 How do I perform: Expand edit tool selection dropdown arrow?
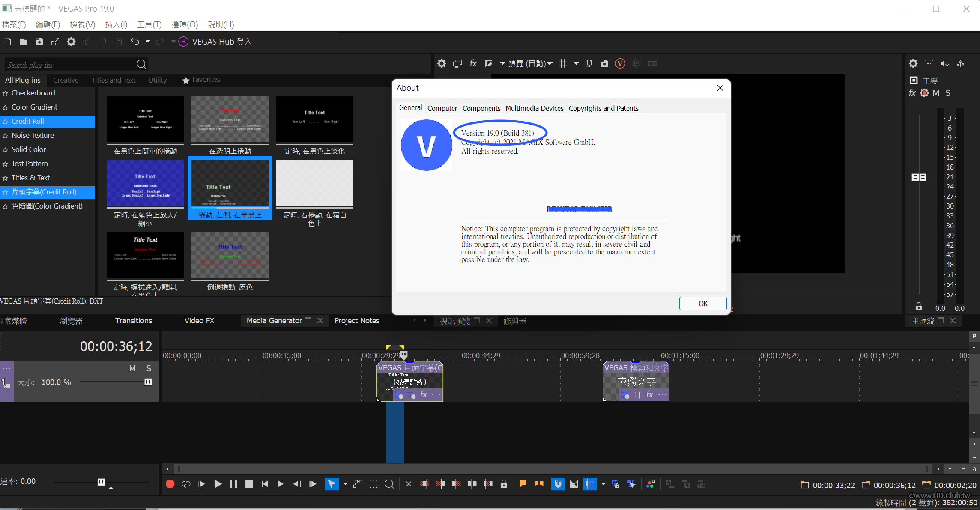click(x=345, y=484)
